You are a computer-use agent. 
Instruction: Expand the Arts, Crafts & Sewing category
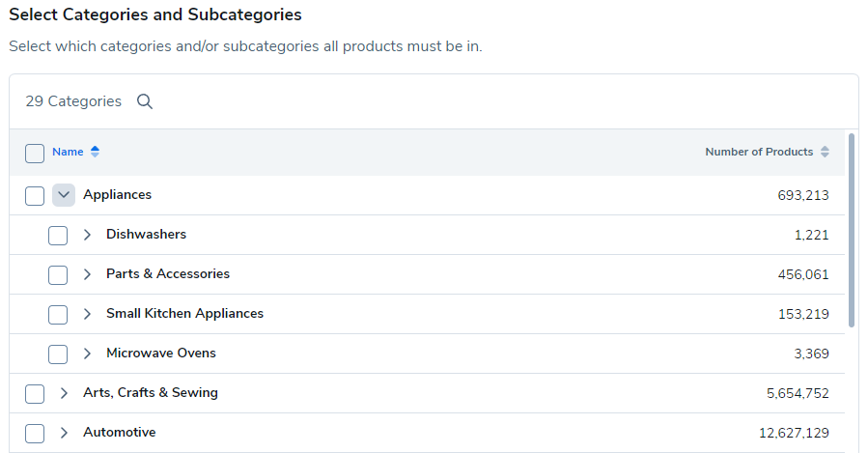pyautogui.click(x=64, y=393)
